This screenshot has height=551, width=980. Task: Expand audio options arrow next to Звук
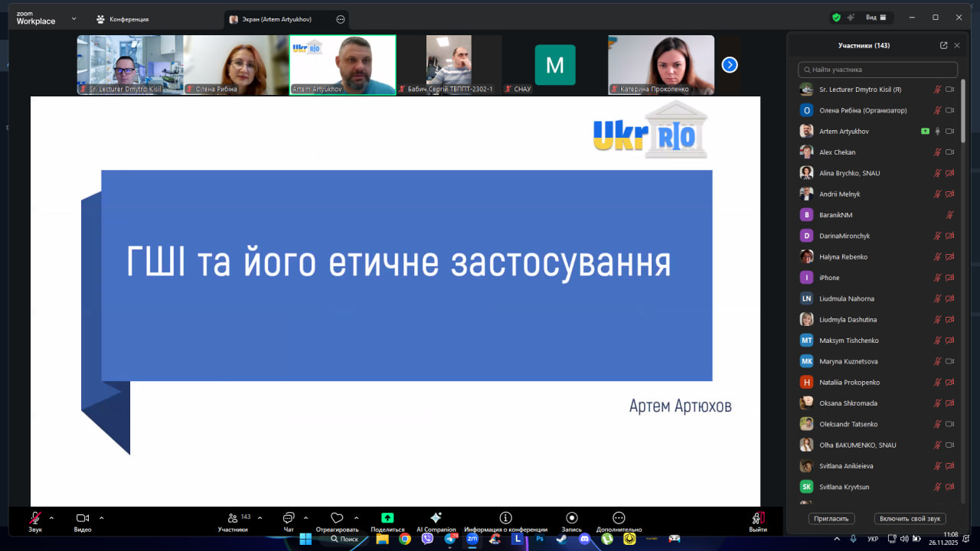52,518
